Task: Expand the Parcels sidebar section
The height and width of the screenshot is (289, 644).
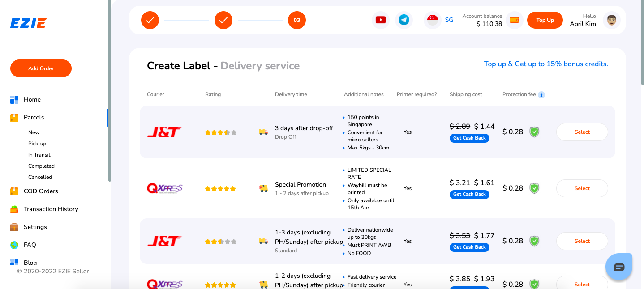Action: pyautogui.click(x=34, y=117)
